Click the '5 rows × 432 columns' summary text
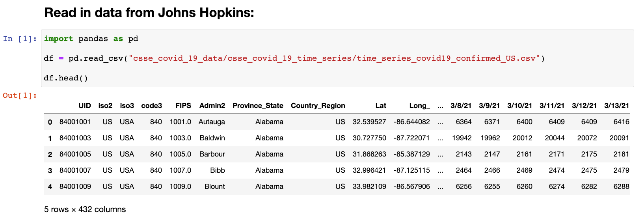The height and width of the screenshot is (220, 644). click(85, 209)
